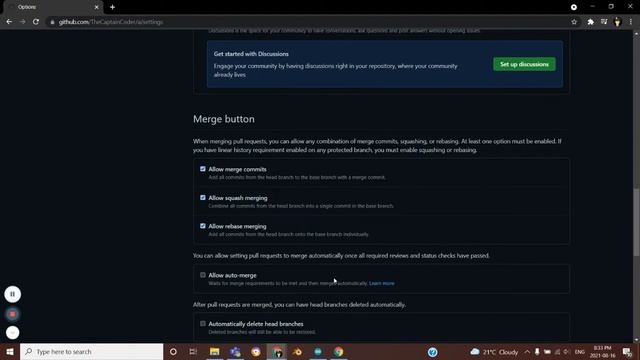Open Task View on the taskbar

tap(193, 351)
